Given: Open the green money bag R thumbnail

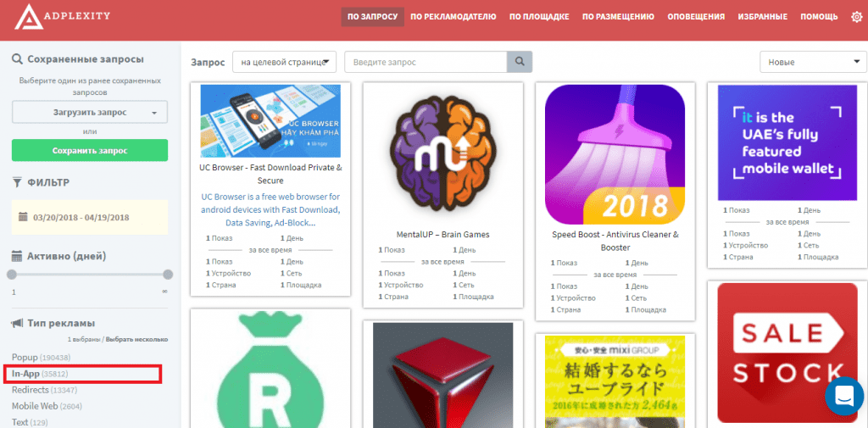Looking at the screenshot, I should (270, 370).
